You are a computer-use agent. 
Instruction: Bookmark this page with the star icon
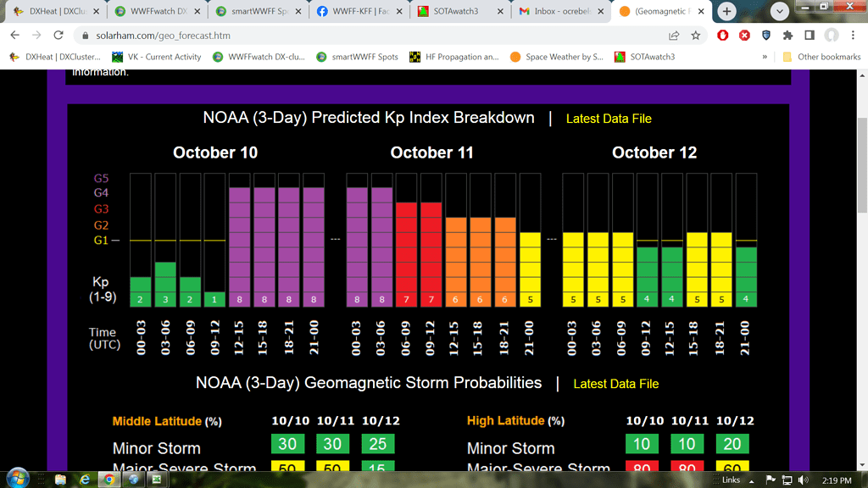696,36
